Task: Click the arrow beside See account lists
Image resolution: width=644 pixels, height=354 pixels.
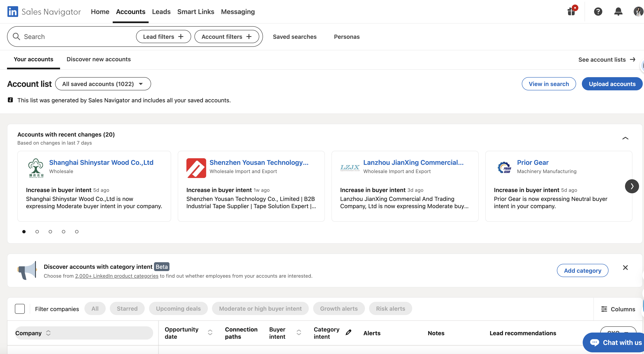Action: (x=632, y=59)
